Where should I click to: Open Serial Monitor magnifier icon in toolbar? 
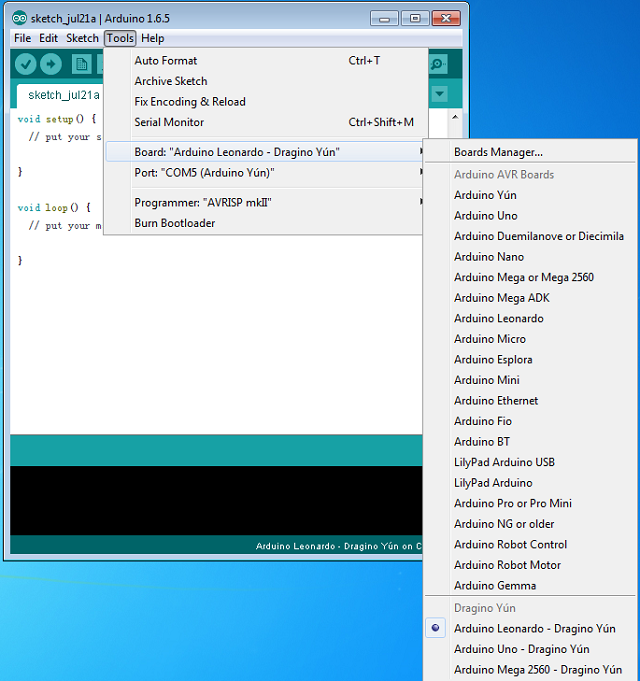(437, 64)
